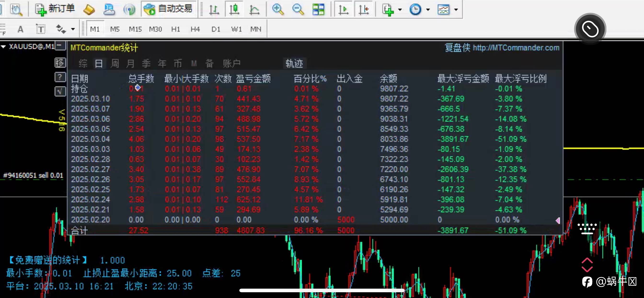
Task: Click the up chevron overlay arrow
Action: coord(587,261)
